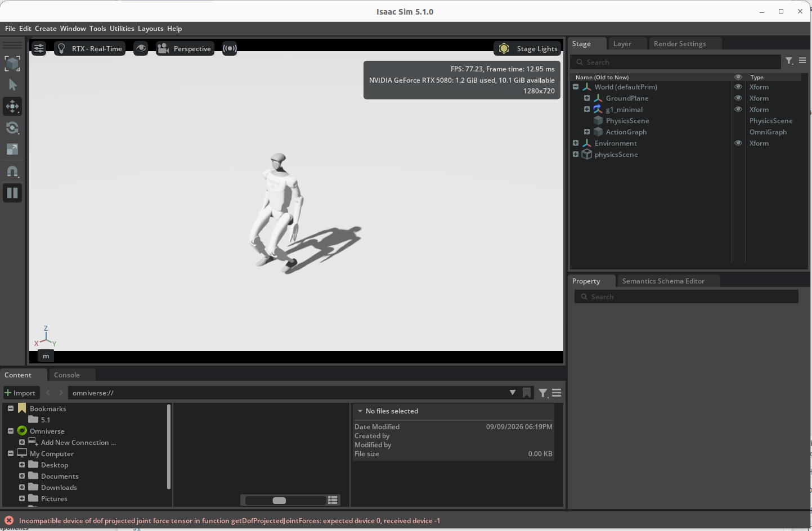Click the omniverse:// path field
This screenshot has width=812, height=531.
coord(287,393)
